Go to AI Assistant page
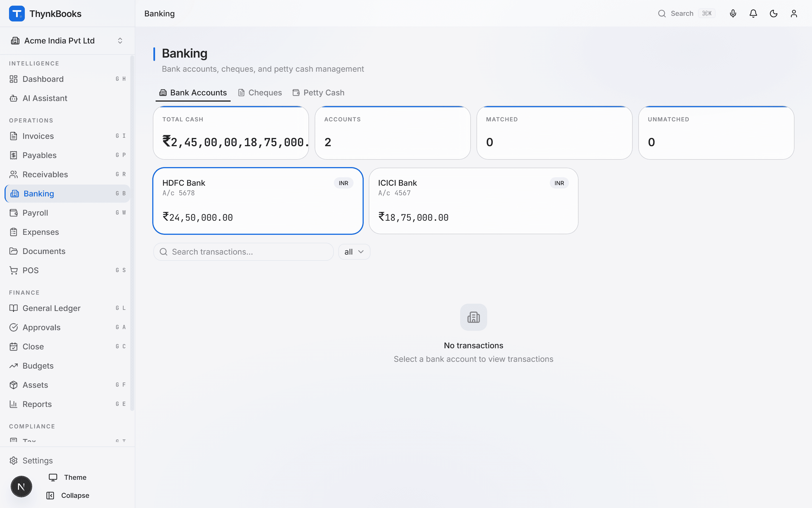Image resolution: width=812 pixels, height=508 pixels. [67, 98]
